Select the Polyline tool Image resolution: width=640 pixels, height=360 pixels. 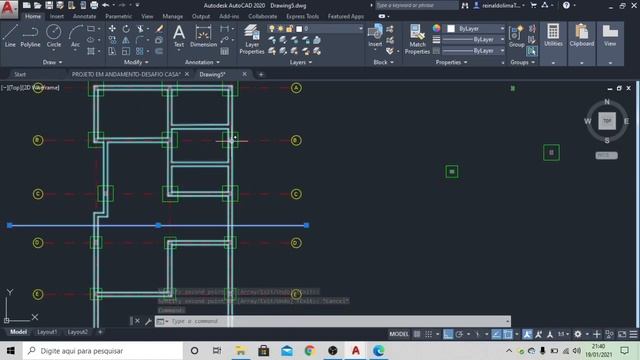(30, 36)
